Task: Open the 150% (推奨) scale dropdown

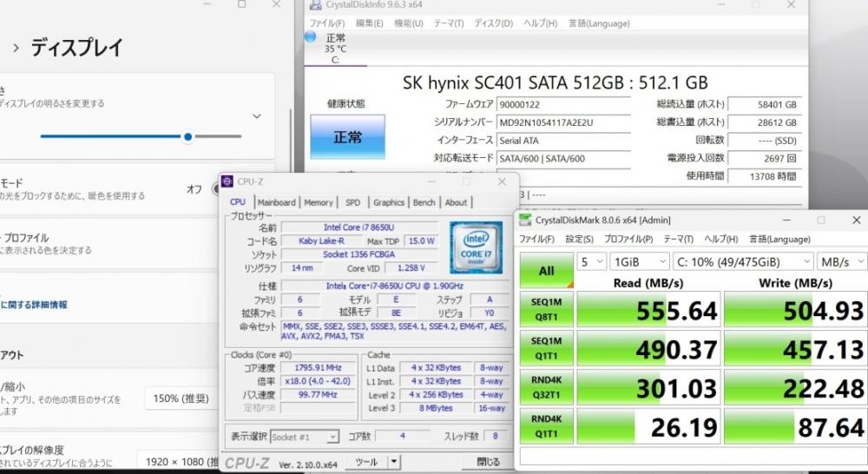Action: point(182,398)
